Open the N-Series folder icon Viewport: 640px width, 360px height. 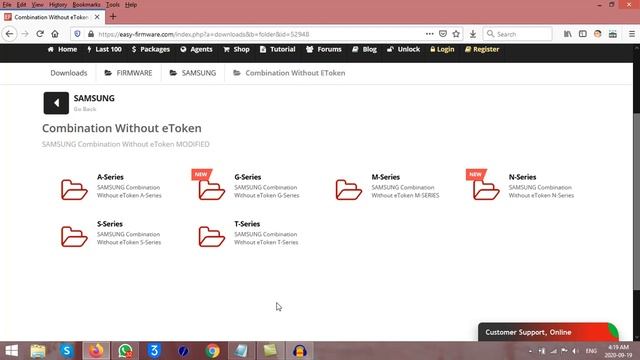[486, 189]
